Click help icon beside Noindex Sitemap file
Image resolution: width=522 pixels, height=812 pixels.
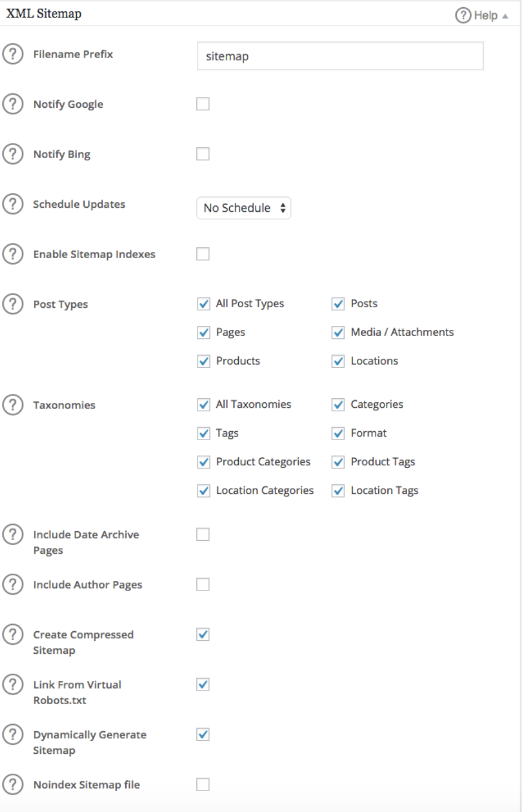pos(11,784)
